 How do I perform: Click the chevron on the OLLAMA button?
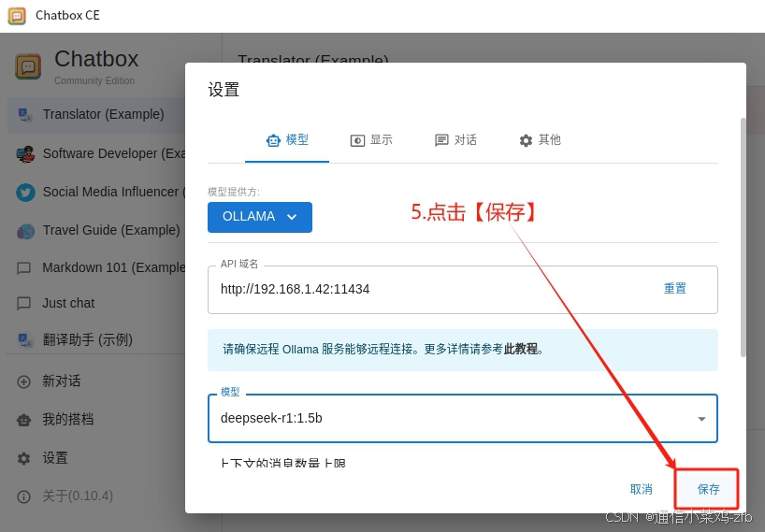(x=292, y=217)
